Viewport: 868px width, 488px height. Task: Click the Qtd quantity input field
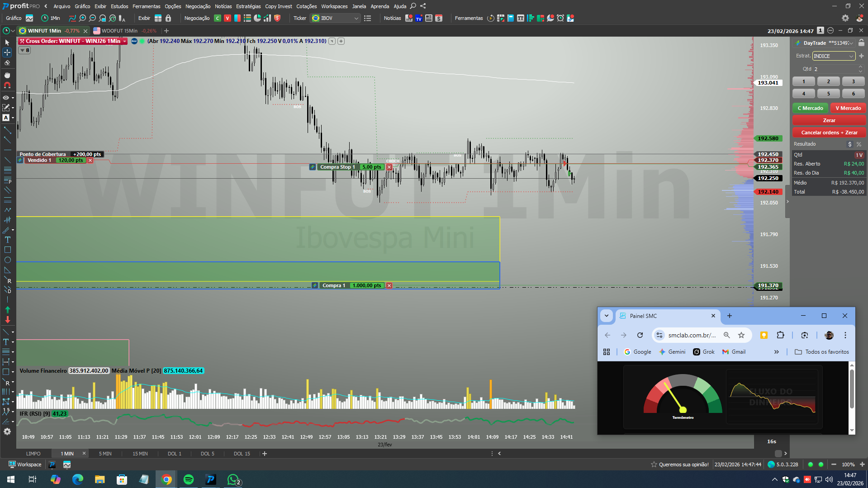(x=835, y=69)
